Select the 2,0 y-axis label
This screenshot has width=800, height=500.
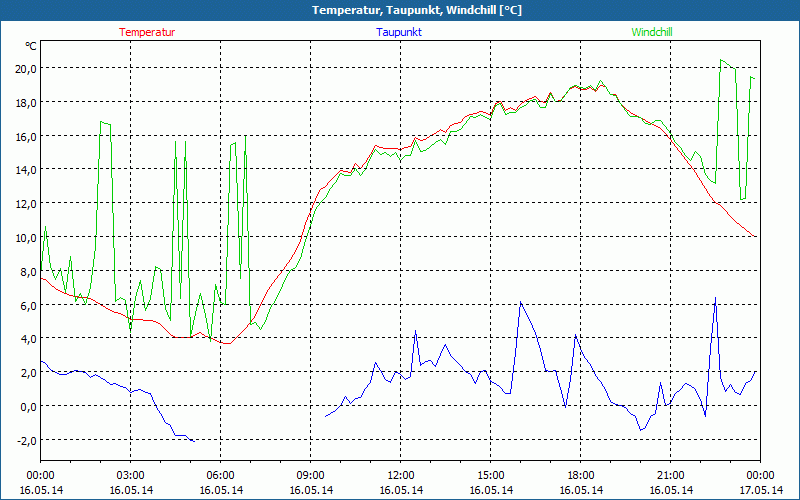tap(28, 372)
